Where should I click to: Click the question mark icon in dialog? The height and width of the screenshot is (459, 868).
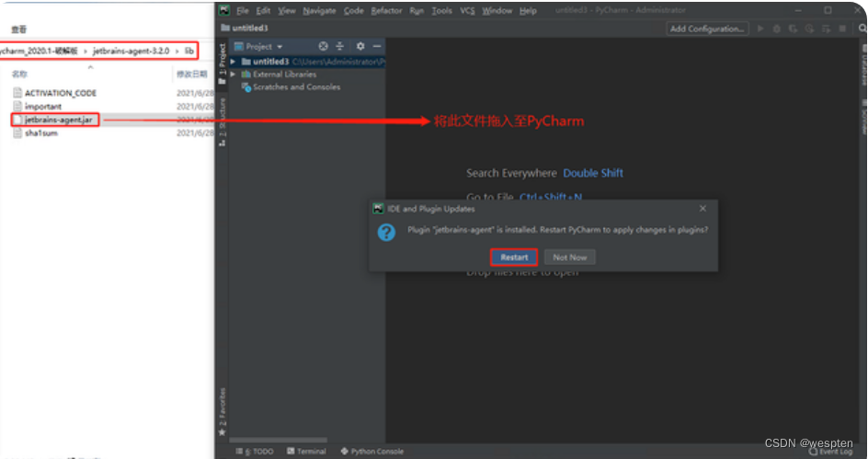[x=386, y=232]
